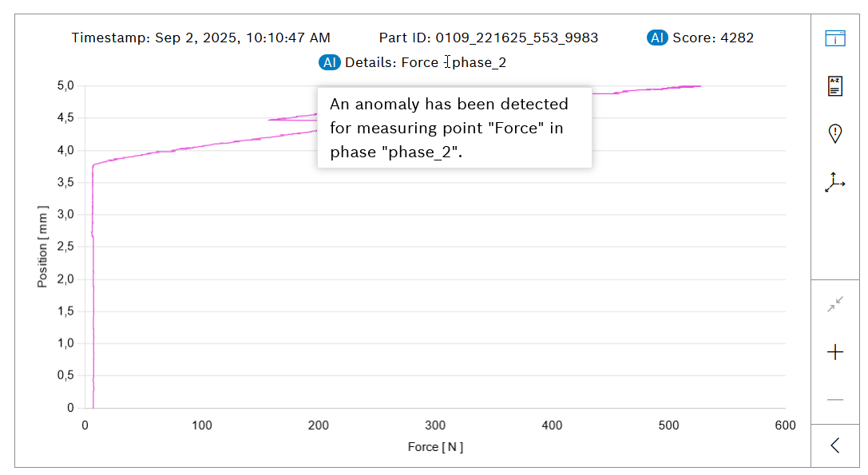
Task: Select the axes coordinate system icon
Action: 835,182
